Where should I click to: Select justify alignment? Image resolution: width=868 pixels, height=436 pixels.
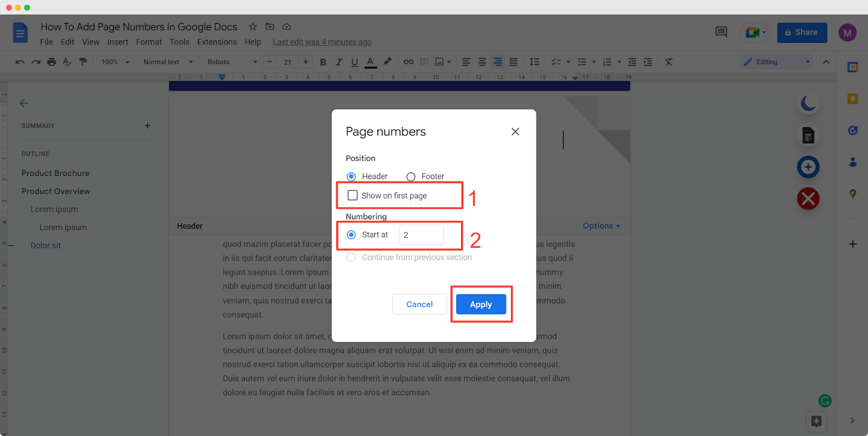pos(513,62)
